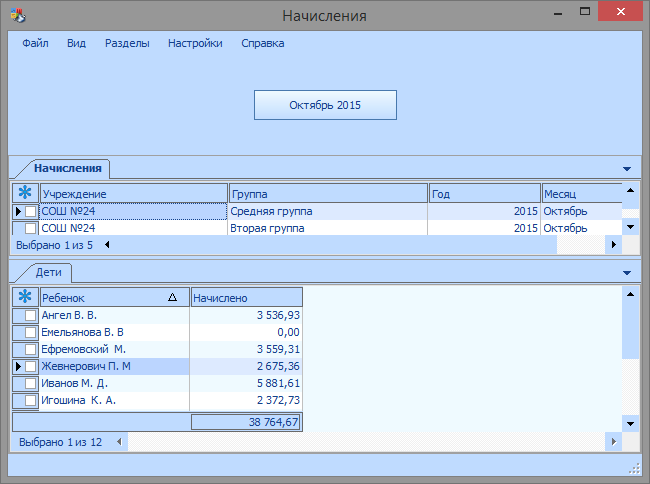Click the down arrow of the Начисления grid scrollbar
The height and width of the screenshot is (484, 650).
point(631,227)
